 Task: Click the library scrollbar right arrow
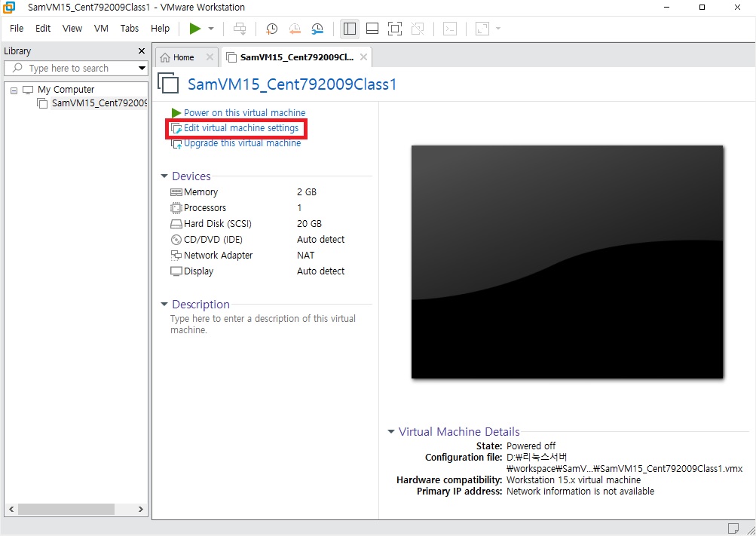[140, 509]
